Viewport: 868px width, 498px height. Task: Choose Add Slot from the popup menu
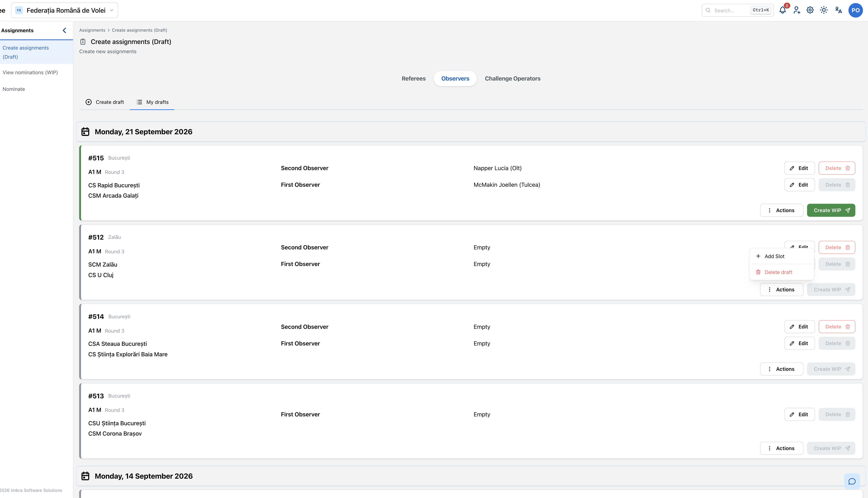click(782, 256)
